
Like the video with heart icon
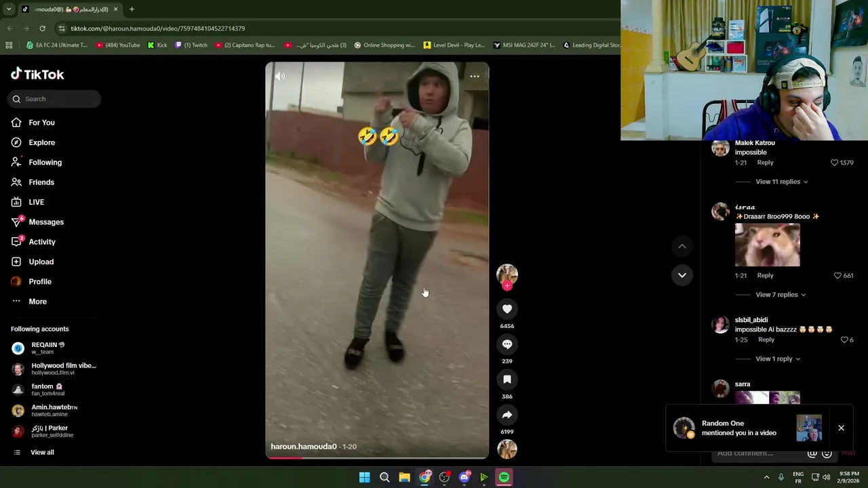[x=507, y=309]
